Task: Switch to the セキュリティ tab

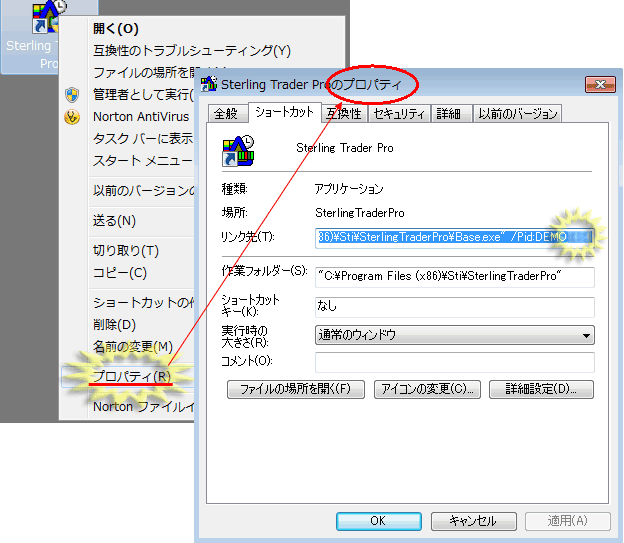Action: tap(399, 114)
